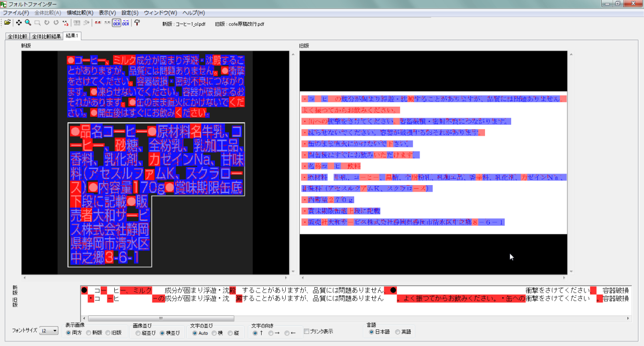Click the red hammer settings icon
The width and height of the screenshot is (644, 346).
tap(137, 23)
